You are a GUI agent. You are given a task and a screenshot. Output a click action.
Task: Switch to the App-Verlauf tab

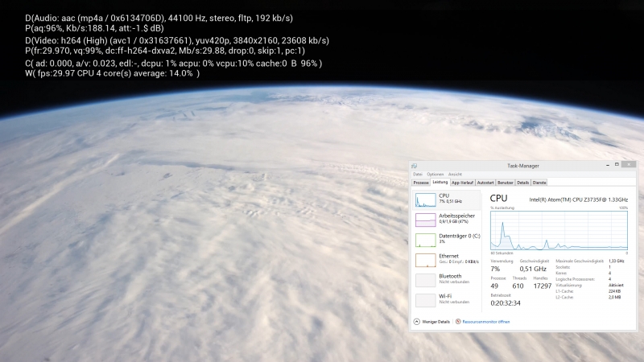tap(462, 183)
